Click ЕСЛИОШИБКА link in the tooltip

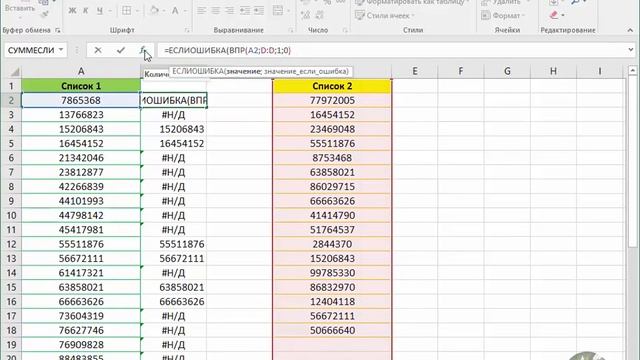[x=198, y=71]
